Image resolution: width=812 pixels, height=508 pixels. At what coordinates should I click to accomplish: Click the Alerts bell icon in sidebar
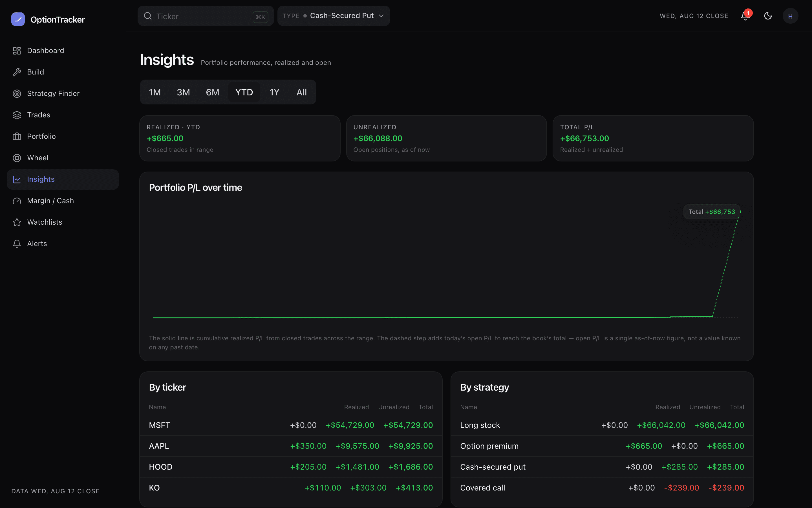pyautogui.click(x=17, y=244)
